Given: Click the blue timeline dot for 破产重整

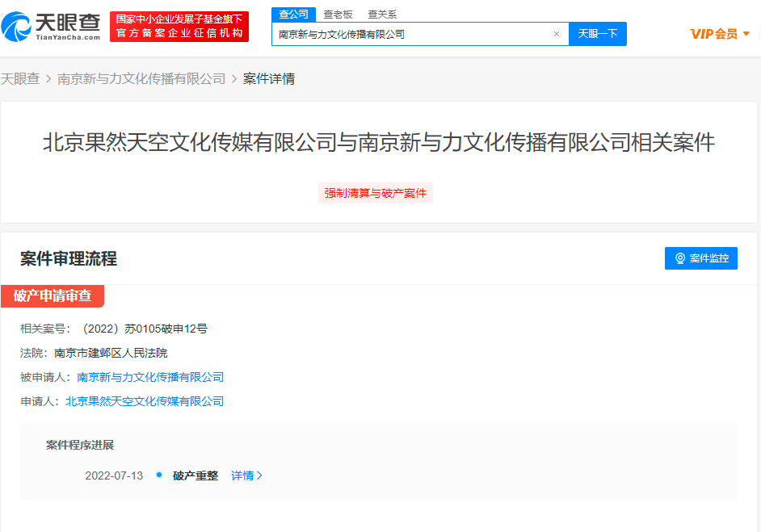Looking at the screenshot, I should pos(158,475).
